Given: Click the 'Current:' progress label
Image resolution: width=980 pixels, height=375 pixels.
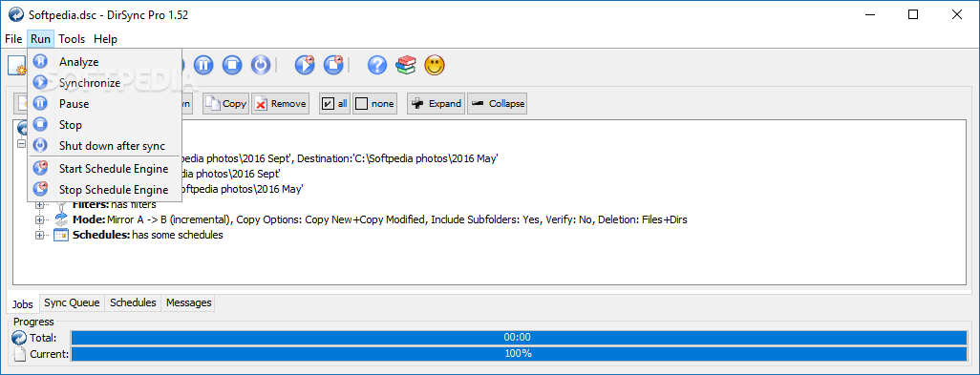Looking at the screenshot, I should click(x=50, y=354).
